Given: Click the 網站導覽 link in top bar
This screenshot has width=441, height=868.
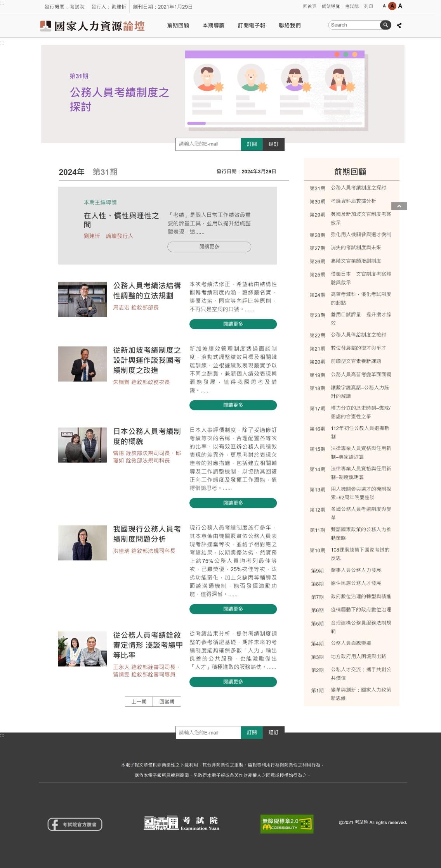Looking at the screenshot, I should pos(330,7).
